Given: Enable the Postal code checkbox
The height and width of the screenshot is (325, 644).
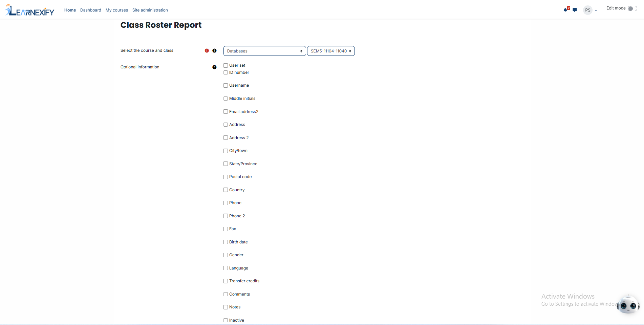Looking at the screenshot, I should 226,177.
